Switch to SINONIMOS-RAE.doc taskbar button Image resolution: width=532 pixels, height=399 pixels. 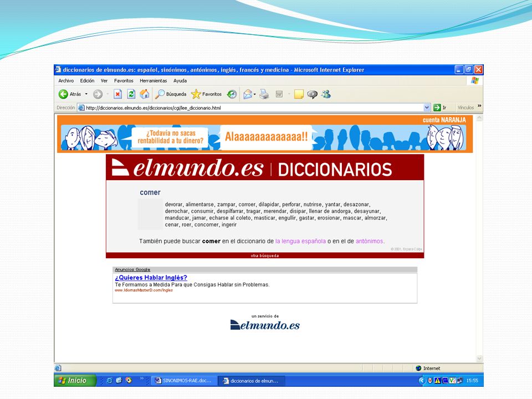tap(183, 381)
